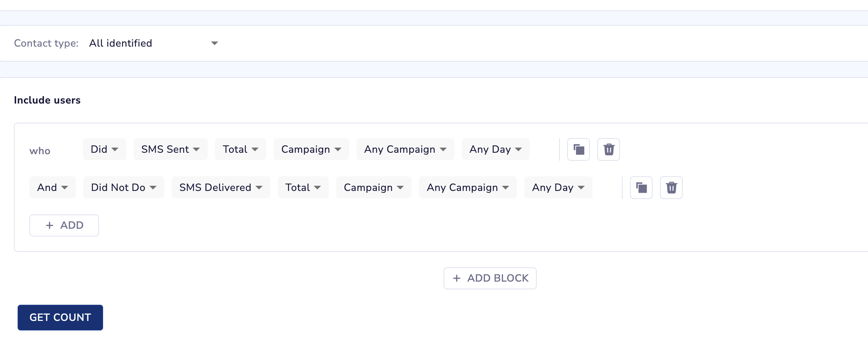Viewport: 868px width, 340px height.
Task: Open Any Day dropdown in first row
Action: [x=495, y=149]
